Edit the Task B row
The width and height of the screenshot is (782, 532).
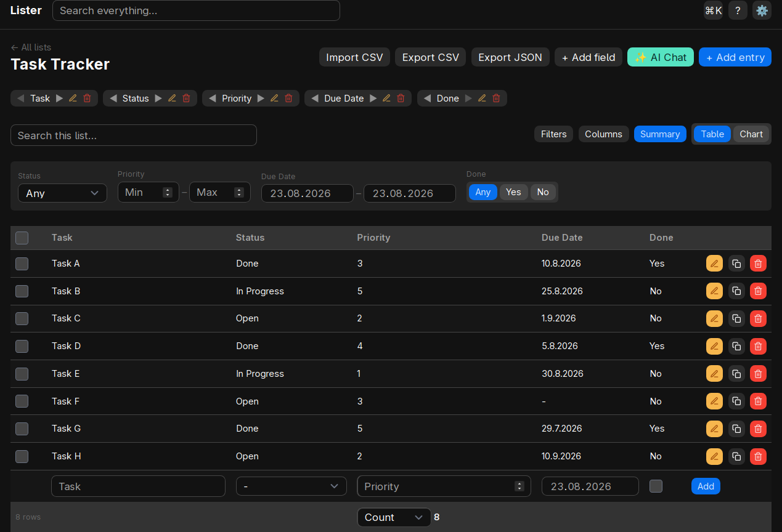[714, 291]
